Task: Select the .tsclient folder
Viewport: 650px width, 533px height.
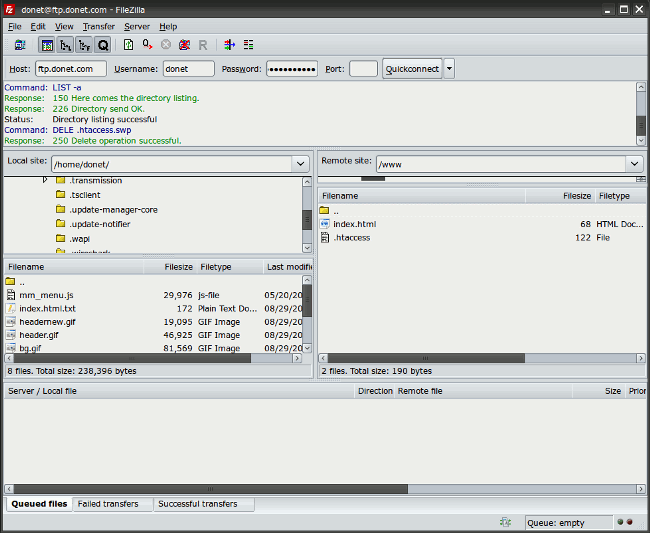Action: [x=85, y=195]
